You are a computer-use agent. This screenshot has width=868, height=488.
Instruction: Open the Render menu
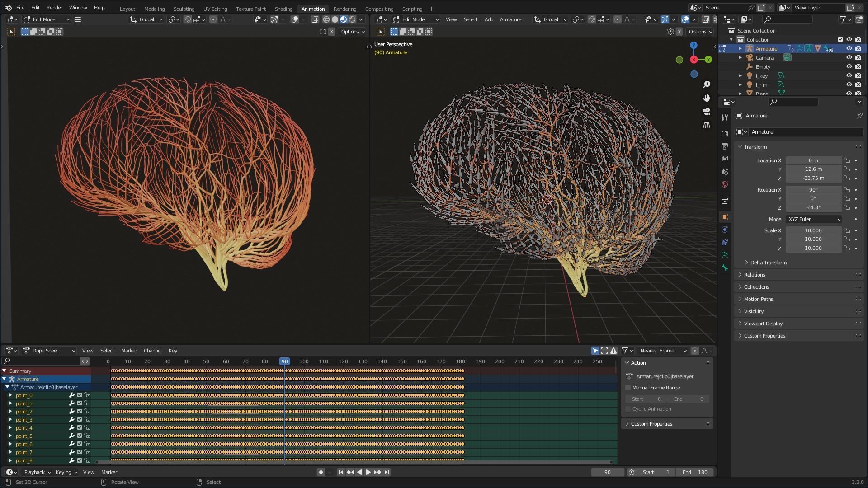click(54, 8)
